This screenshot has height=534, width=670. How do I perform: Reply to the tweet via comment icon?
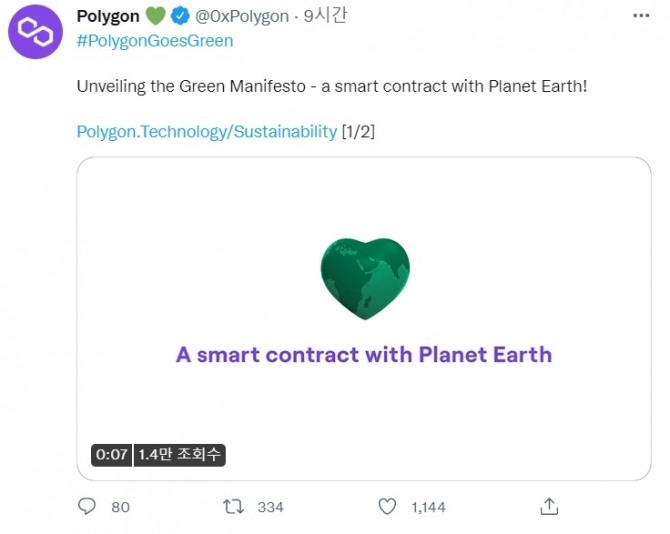(87, 506)
